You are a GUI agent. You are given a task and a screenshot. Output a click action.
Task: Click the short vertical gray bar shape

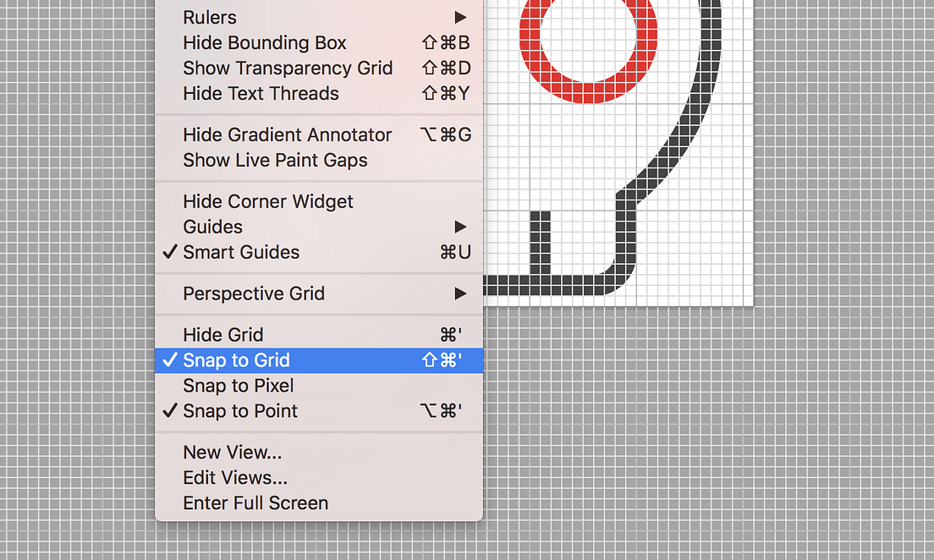pyautogui.click(x=541, y=243)
